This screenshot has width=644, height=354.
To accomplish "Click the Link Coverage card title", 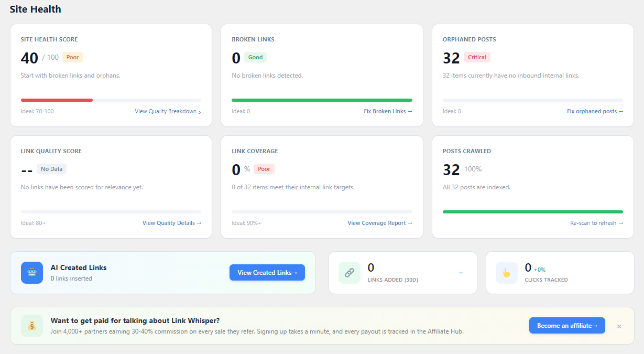I will [255, 151].
